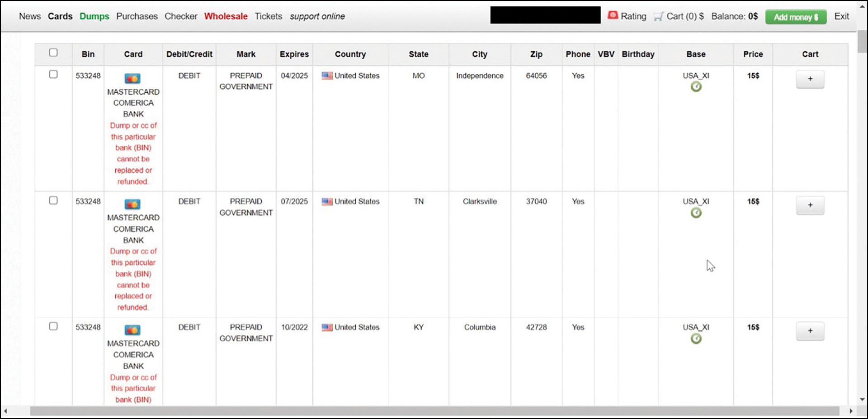Click the US flag icon in the Clarksville row

pyautogui.click(x=327, y=202)
